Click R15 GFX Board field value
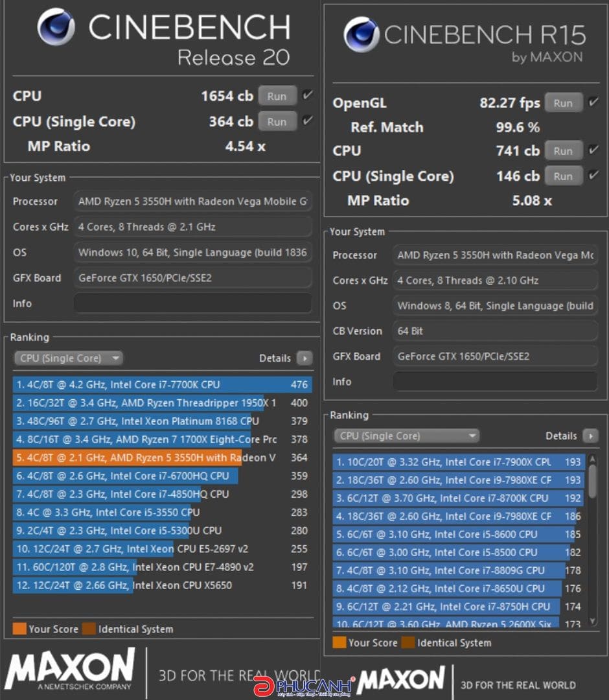This screenshot has width=609, height=700. pos(495,356)
